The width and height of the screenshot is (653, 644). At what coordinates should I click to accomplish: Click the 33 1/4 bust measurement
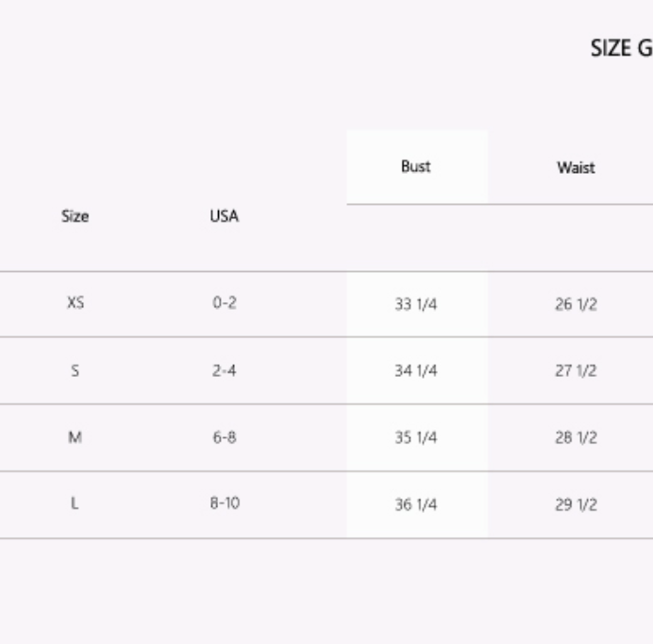(416, 304)
